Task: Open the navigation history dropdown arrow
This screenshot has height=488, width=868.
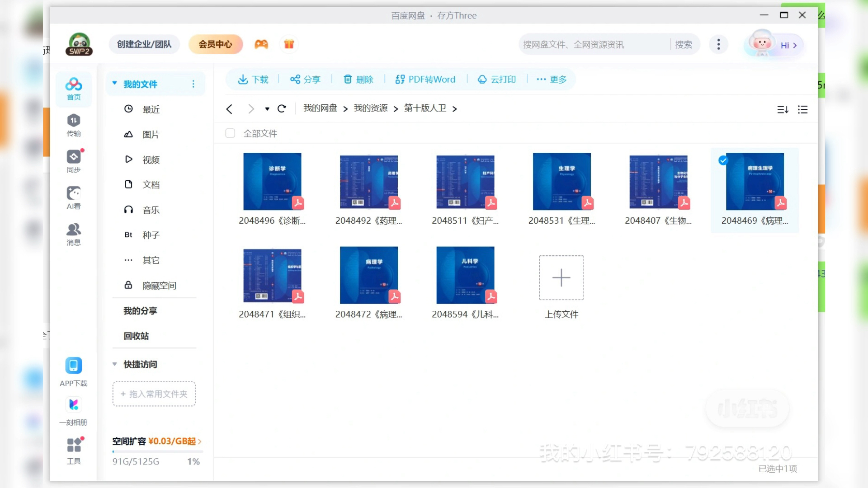Action: [x=267, y=109]
